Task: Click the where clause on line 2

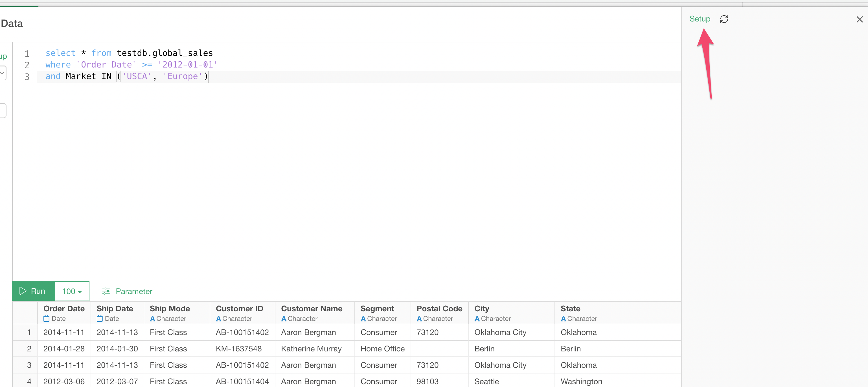Action: click(x=131, y=64)
